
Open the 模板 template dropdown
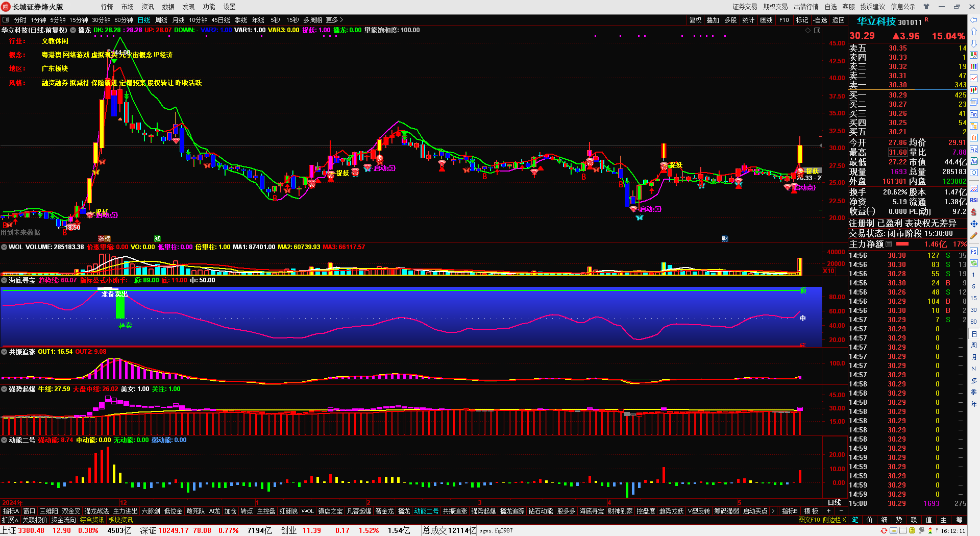tap(811, 511)
